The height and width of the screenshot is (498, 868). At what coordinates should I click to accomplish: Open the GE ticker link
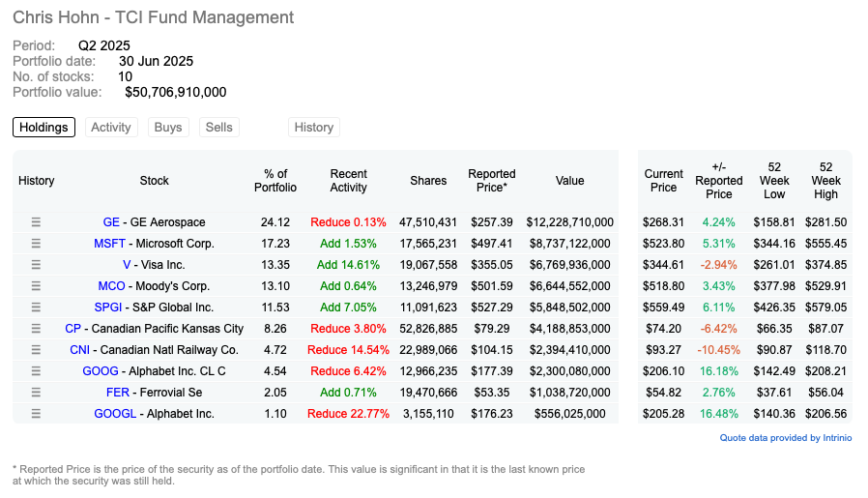click(x=111, y=222)
